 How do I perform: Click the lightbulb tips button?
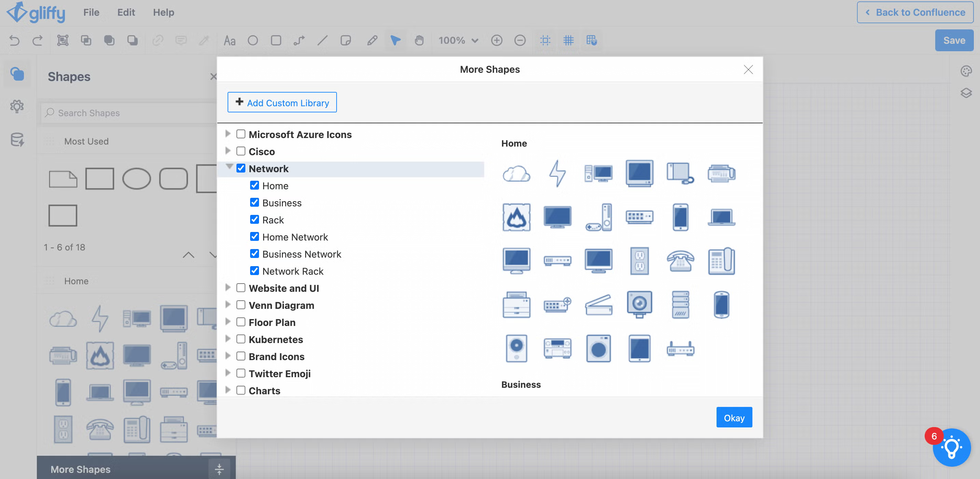pos(951,448)
